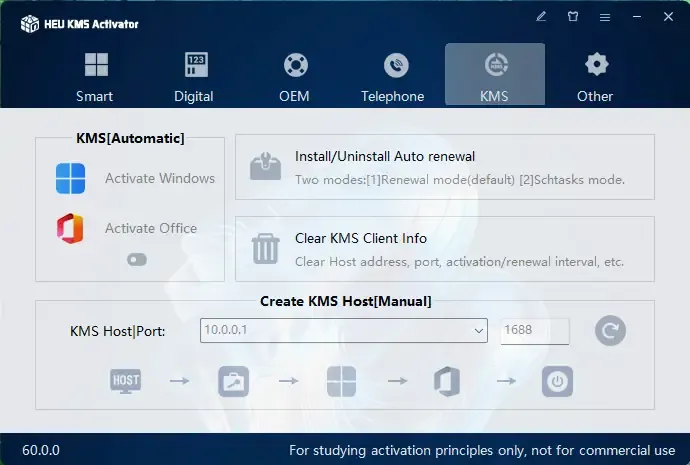The height and width of the screenshot is (465, 690).
Task: Click the auto renewal toolbox icon
Action: 265,166
